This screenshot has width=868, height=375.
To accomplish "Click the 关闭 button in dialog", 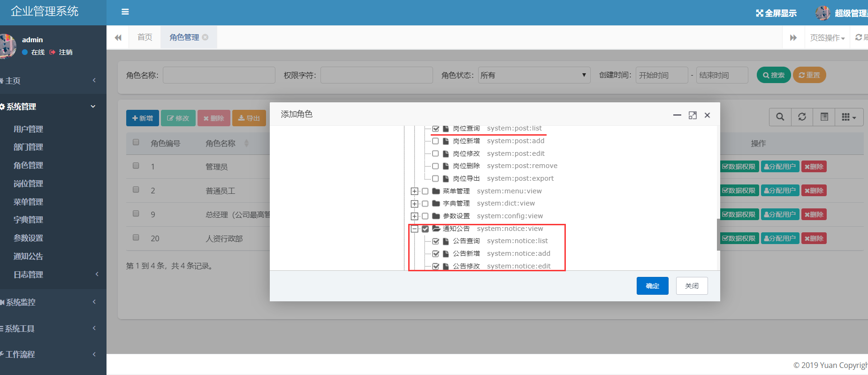I will 692,286.
